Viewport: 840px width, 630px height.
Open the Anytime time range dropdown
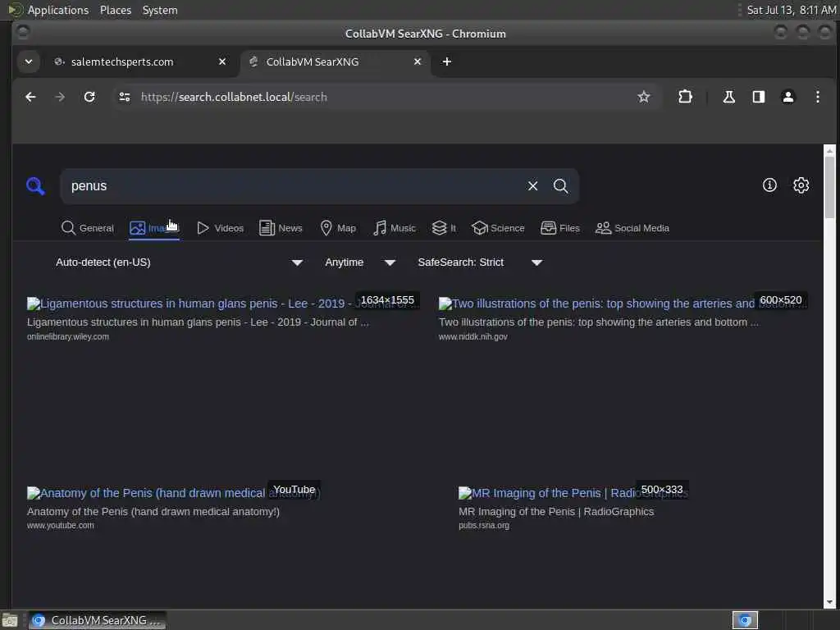[x=360, y=262]
